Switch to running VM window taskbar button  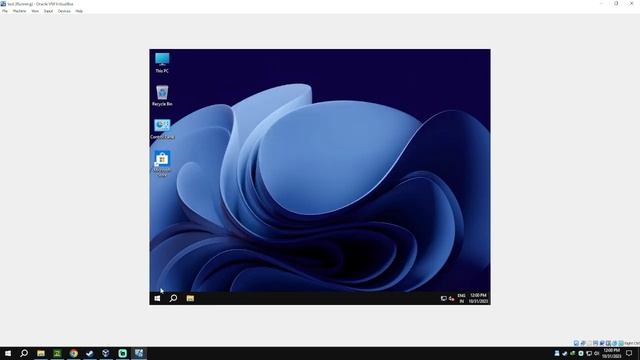139,353
